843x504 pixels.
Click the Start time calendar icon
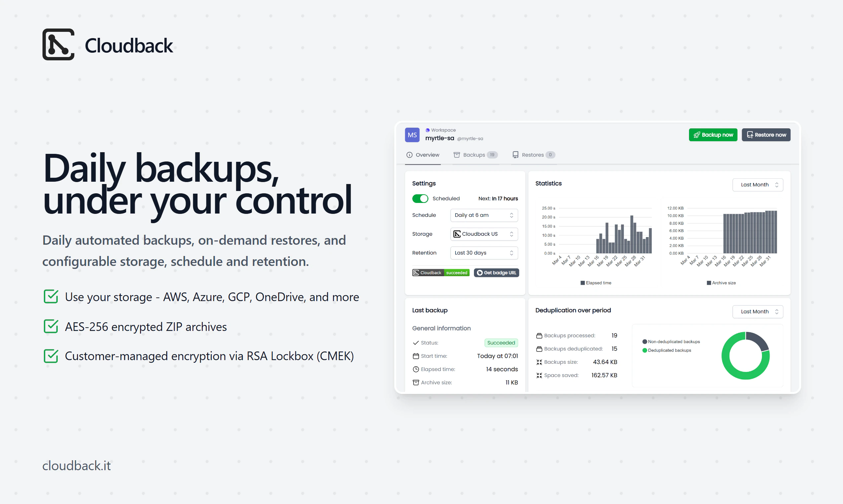pos(416,356)
